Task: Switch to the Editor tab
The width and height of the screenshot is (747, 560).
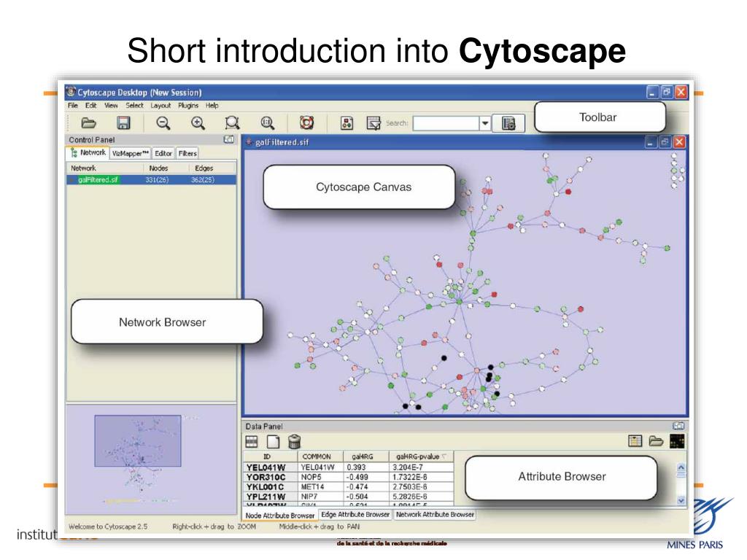Action: (163, 153)
